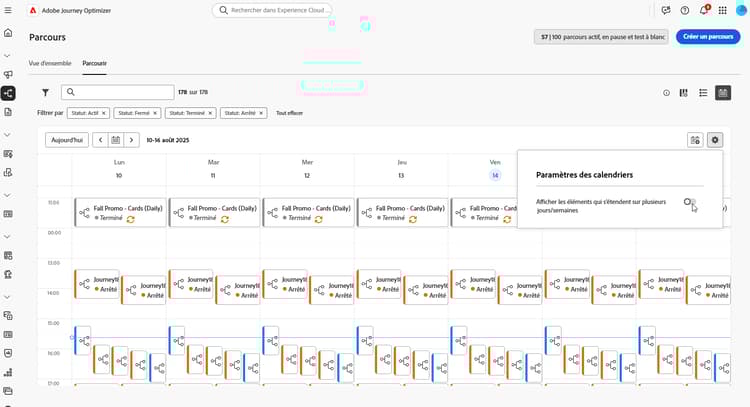Screen dimensions: 750x407
Task: Switch to Vue d'ensemble tab
Action: (x=50, y=63)
